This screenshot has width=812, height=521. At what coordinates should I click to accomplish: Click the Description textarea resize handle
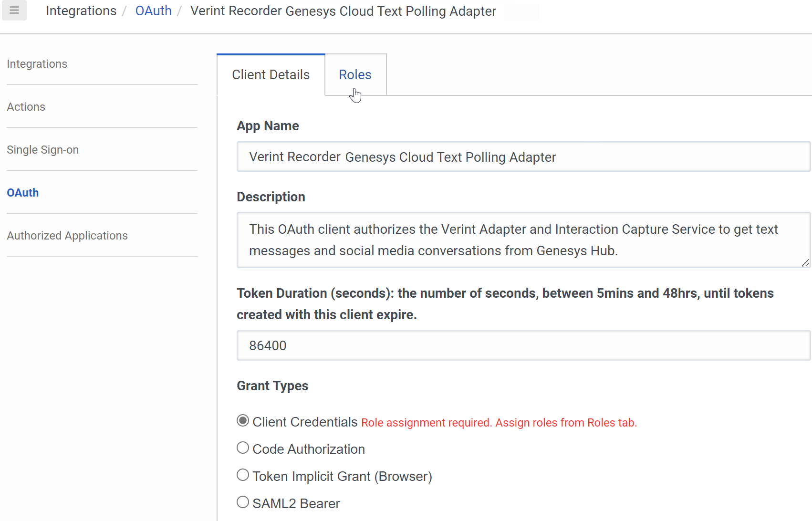pos(806,263)
